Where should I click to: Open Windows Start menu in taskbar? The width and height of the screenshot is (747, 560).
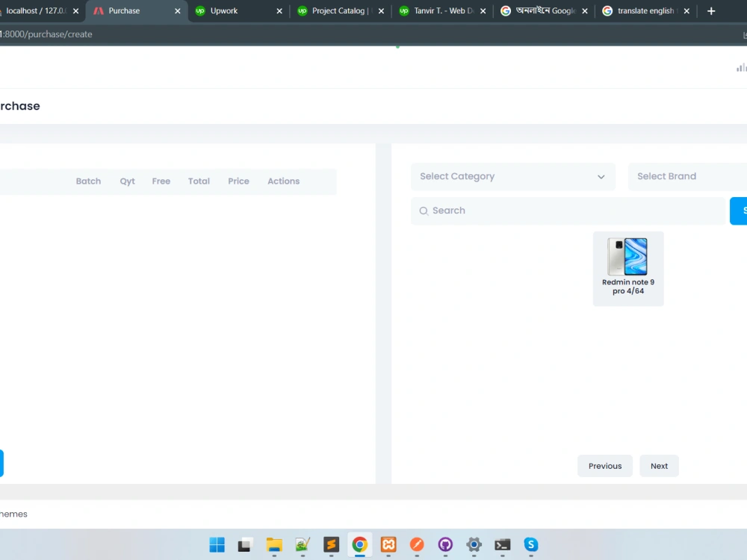tap(217, 544)
